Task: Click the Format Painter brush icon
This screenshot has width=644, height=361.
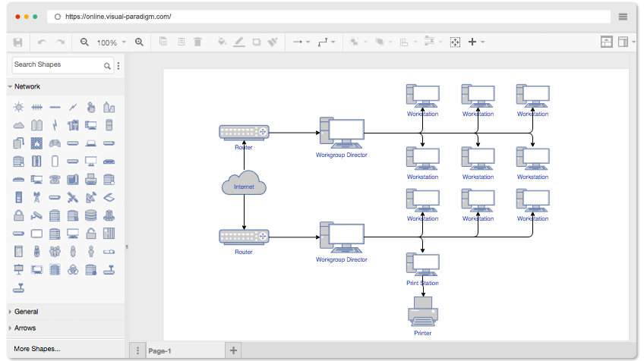Action: click(273, 42)
